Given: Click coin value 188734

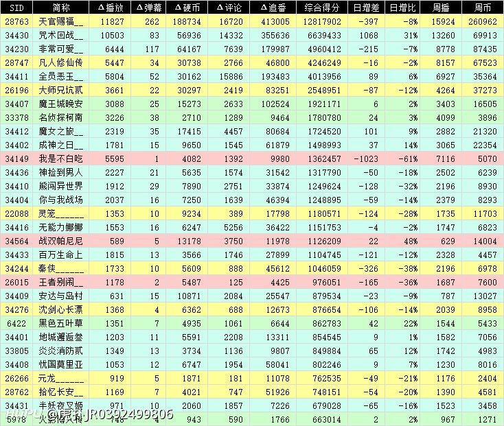Looking at the screenshot, I should (x=187, y=22).
